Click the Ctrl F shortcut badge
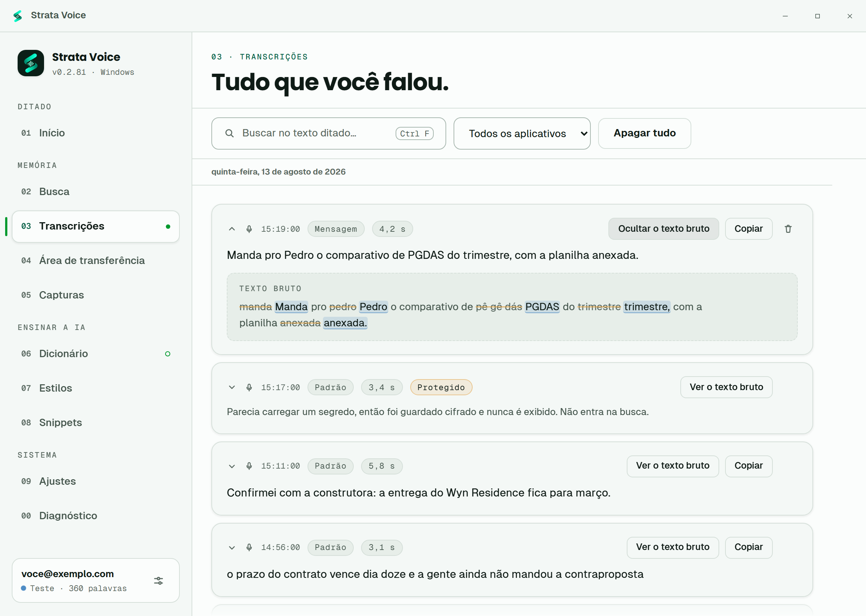 pyautogui.click(x=414, y=133)
